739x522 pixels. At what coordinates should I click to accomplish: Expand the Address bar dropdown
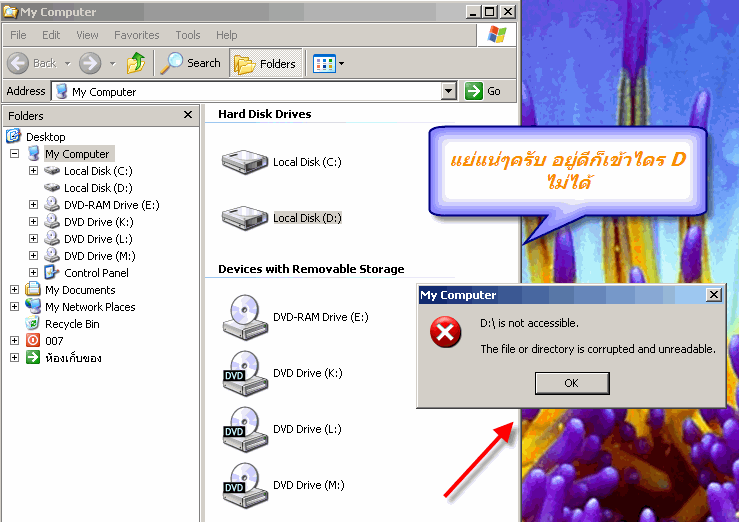click(x=449, y=91)
